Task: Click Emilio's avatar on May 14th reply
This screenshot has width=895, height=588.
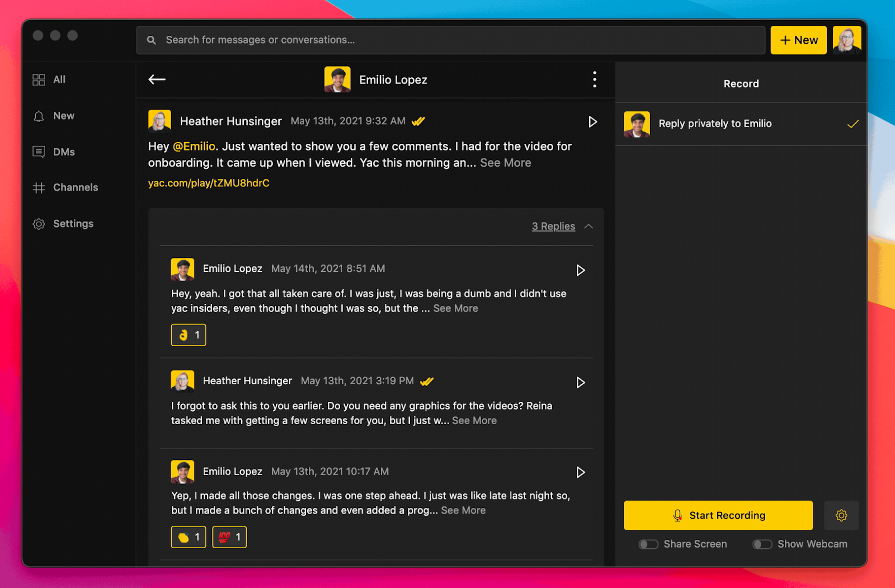Action: (x=182, y=269)
